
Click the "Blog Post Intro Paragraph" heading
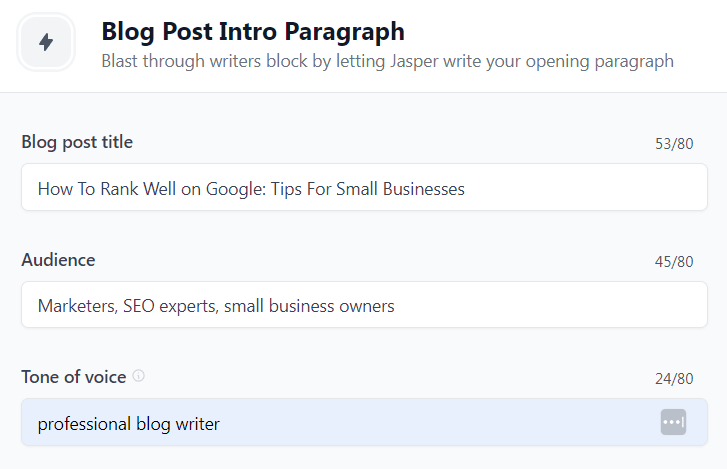coord(253,31)
